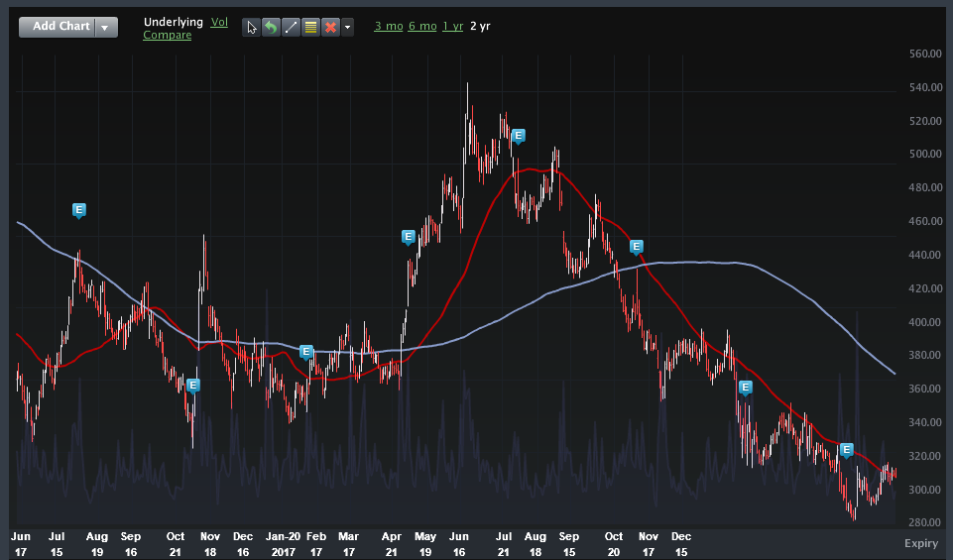The image size is (953, 560).
Task: Select the pointer cursor tool
Action: 251,28
